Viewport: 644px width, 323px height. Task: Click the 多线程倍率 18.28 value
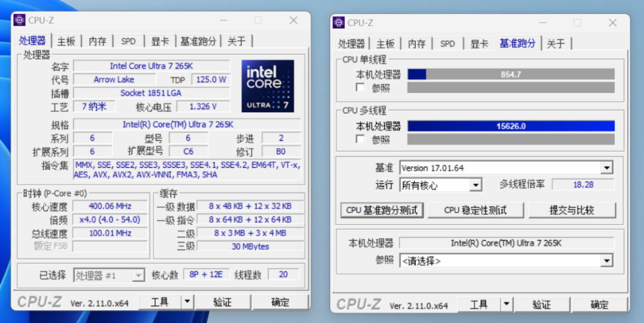pos(583,184)
